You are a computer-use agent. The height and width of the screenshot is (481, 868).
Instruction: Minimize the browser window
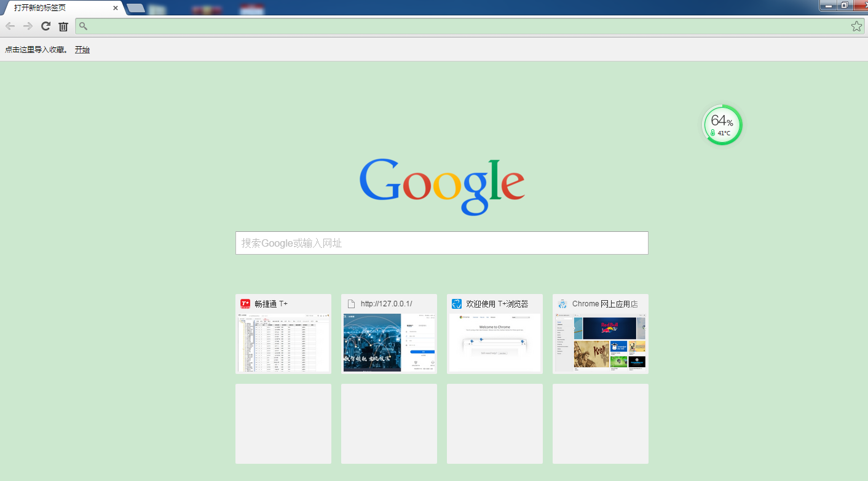[x=828, y=6]
